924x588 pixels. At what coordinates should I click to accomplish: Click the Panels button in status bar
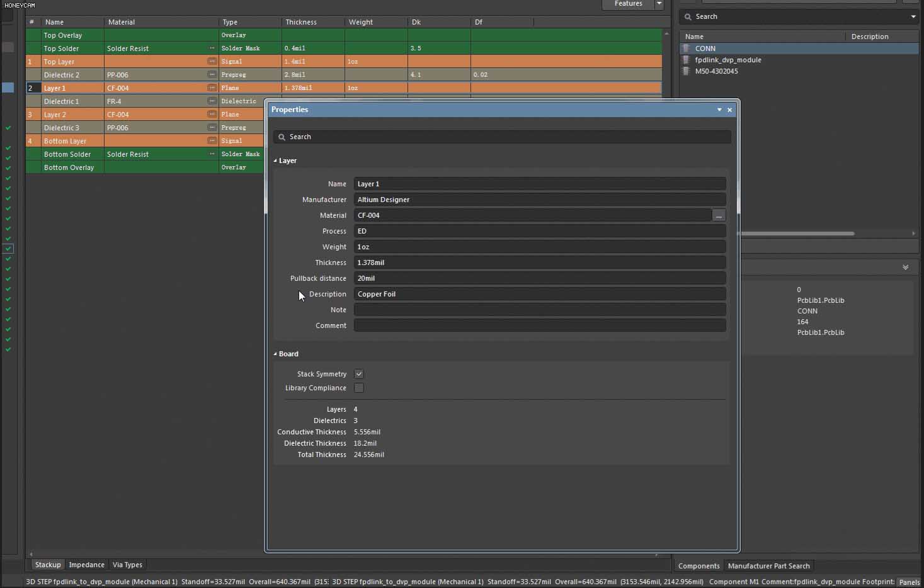point(909,582)
